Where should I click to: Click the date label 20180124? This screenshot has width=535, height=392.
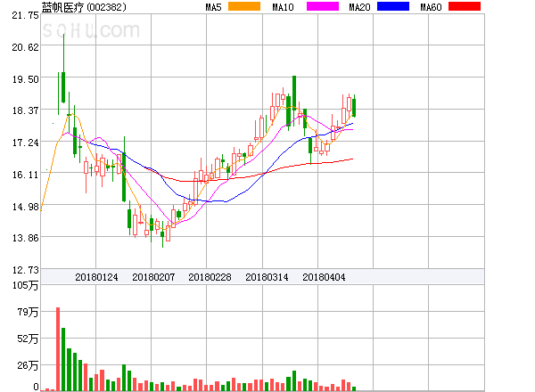96,277
